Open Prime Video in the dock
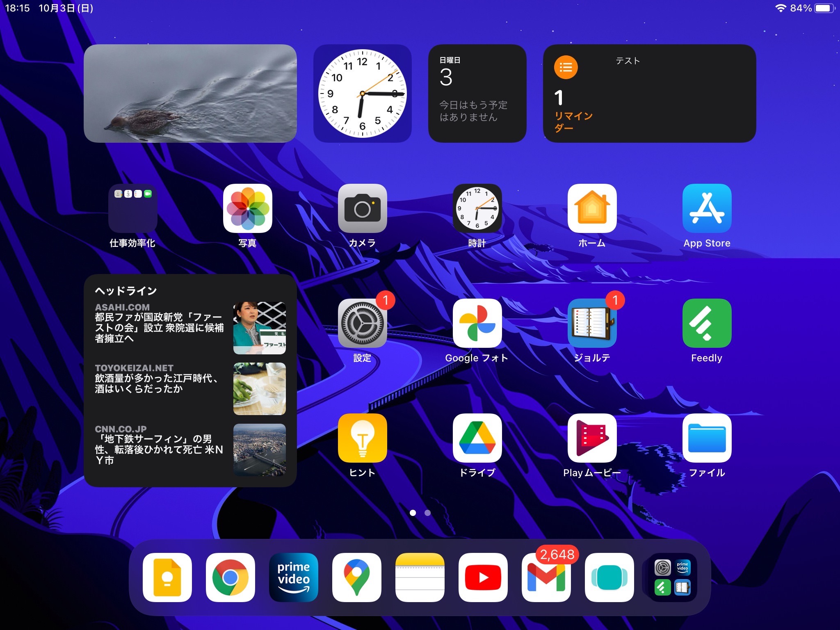 [293, 577]
